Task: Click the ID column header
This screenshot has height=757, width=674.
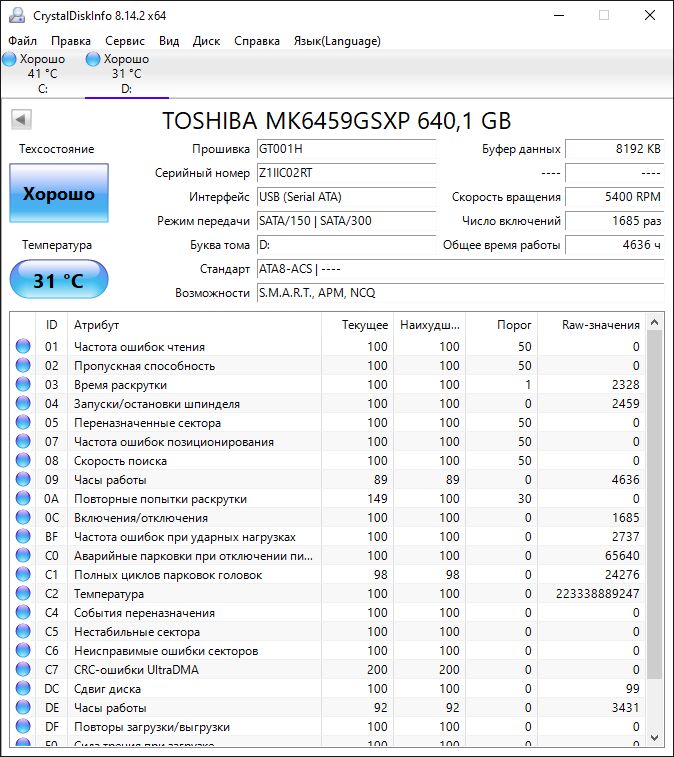Action: pos(52,325)
